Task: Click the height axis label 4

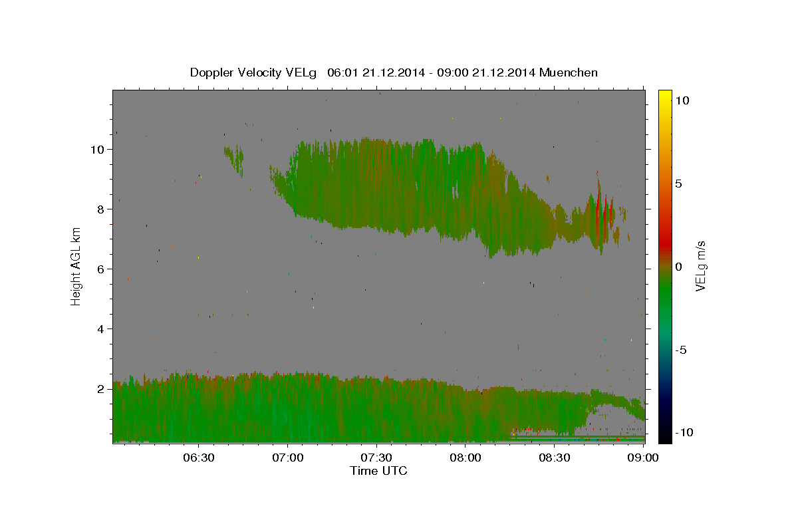Action: (101, 329)
